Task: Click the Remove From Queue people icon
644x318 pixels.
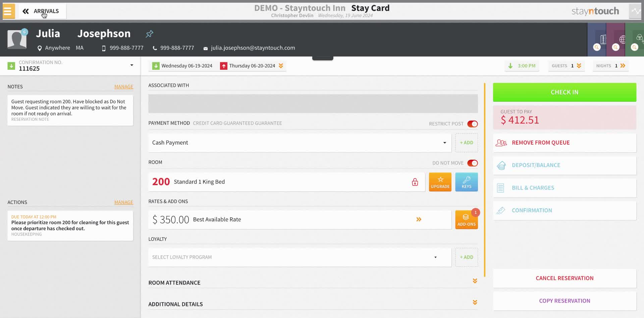Action: pyautogui.click(x=501, y=143)
